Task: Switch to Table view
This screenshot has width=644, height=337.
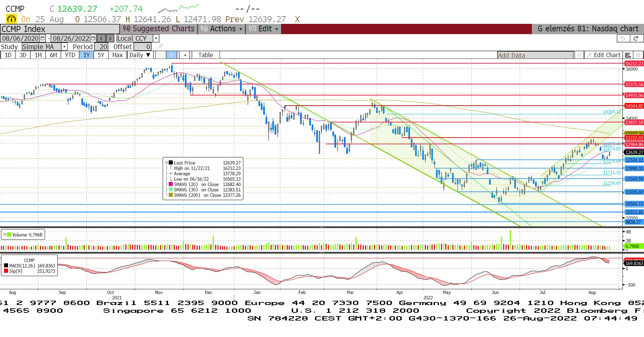Action: coord(205,55)
